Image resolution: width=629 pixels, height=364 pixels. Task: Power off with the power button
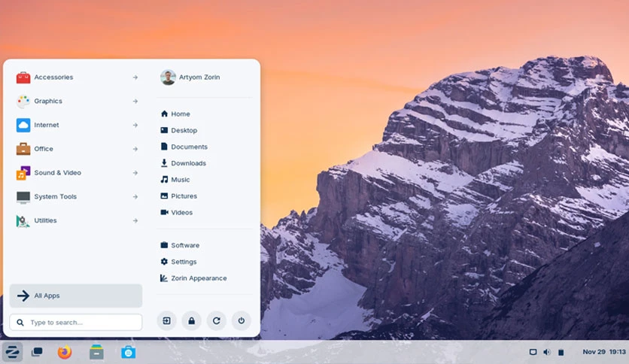point(241,320)
